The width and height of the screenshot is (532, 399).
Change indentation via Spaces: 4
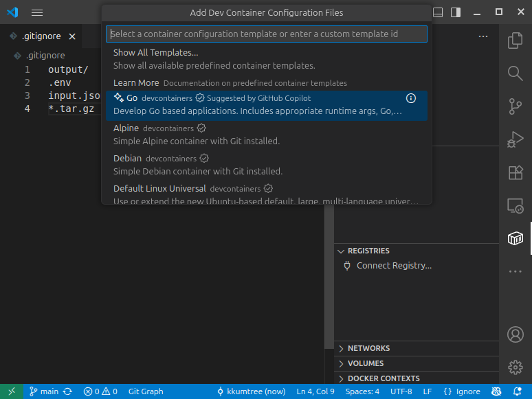[x=362, y=391]
